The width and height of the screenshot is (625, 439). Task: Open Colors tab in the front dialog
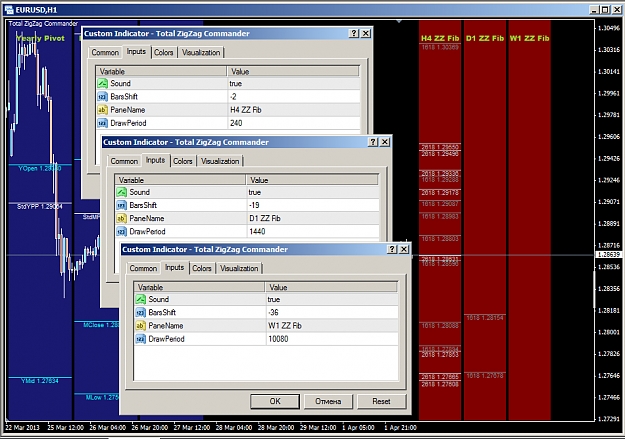[202, 268]
